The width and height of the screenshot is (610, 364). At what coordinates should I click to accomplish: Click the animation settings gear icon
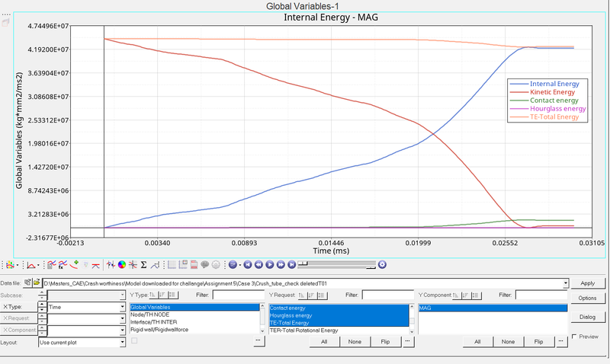tap(382, 265)
